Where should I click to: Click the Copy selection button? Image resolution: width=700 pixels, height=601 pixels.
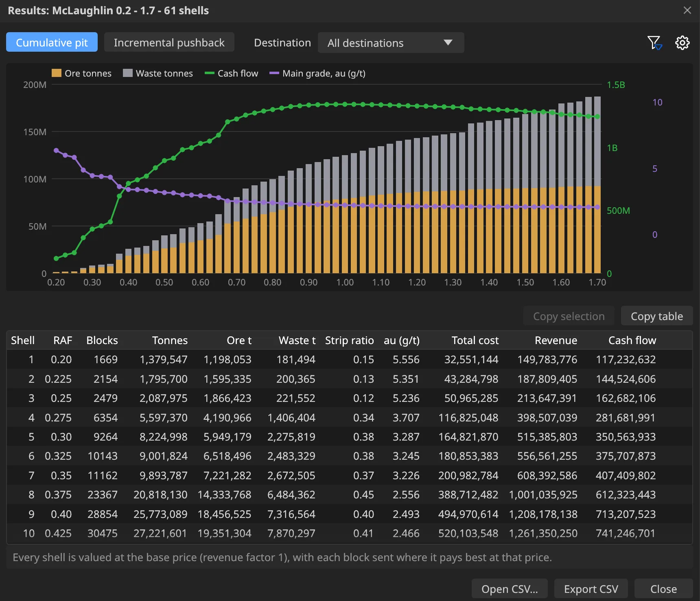[569, 316]
